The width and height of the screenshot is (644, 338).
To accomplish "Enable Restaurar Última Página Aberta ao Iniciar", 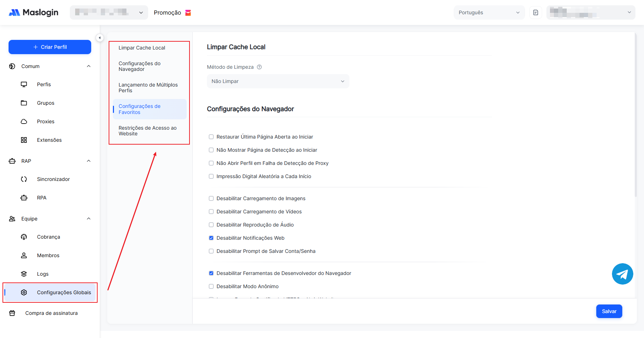I will [x=211, y=137].
